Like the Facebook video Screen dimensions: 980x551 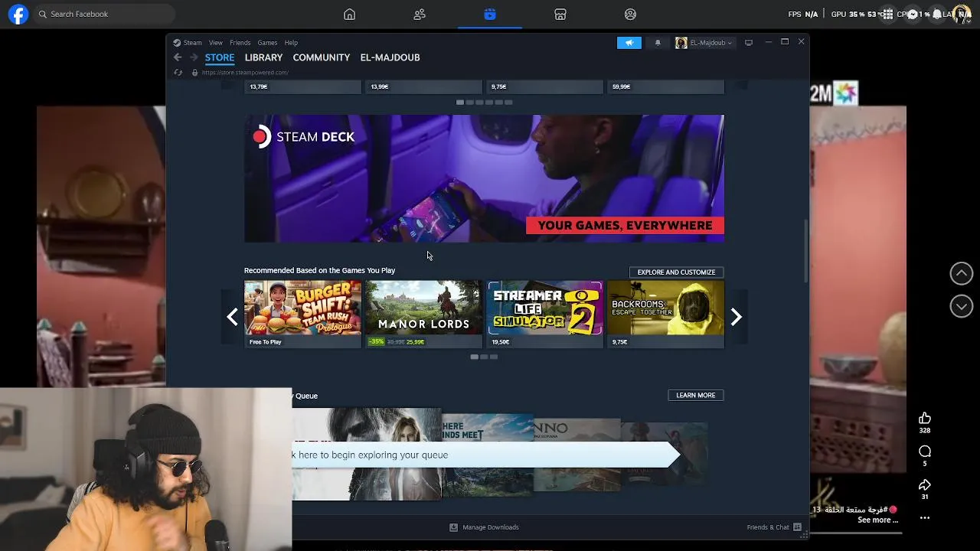pyautogui.click(x=925, y=418)
